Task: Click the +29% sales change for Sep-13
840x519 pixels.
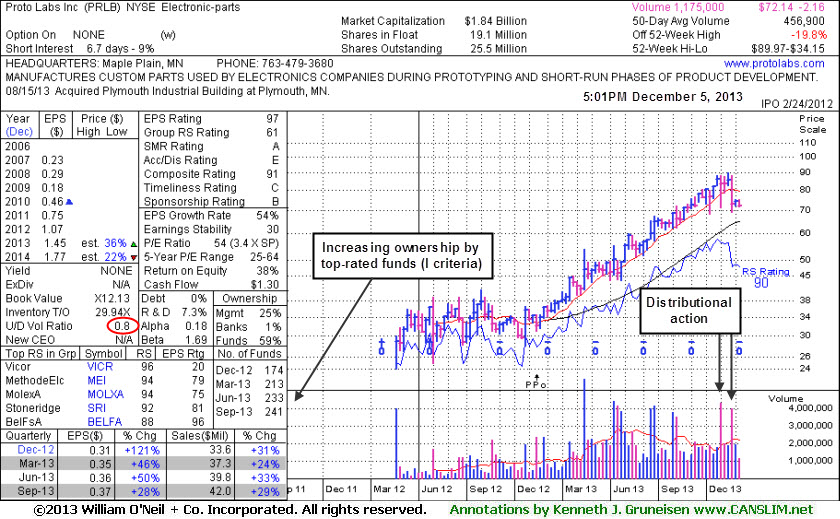Action: [265, 491]
